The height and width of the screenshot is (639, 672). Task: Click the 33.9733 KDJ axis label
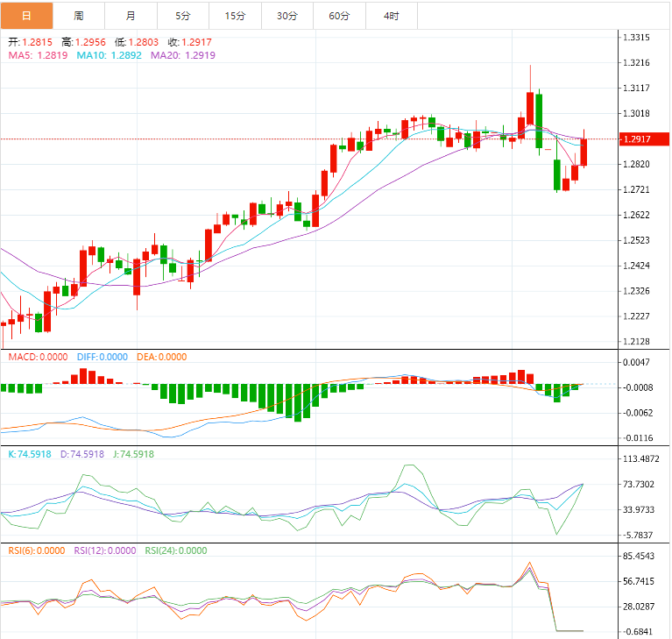click(639, 509)
